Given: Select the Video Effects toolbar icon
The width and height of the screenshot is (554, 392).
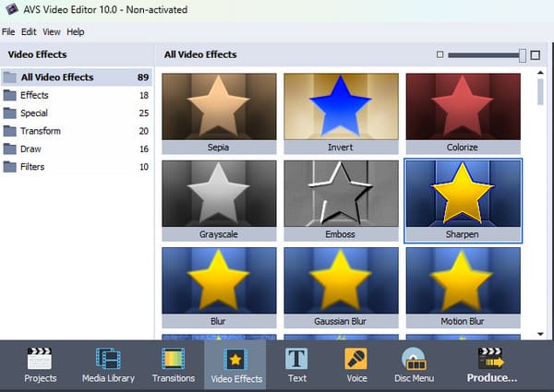Looking at the screenshot, I should 236,364.
